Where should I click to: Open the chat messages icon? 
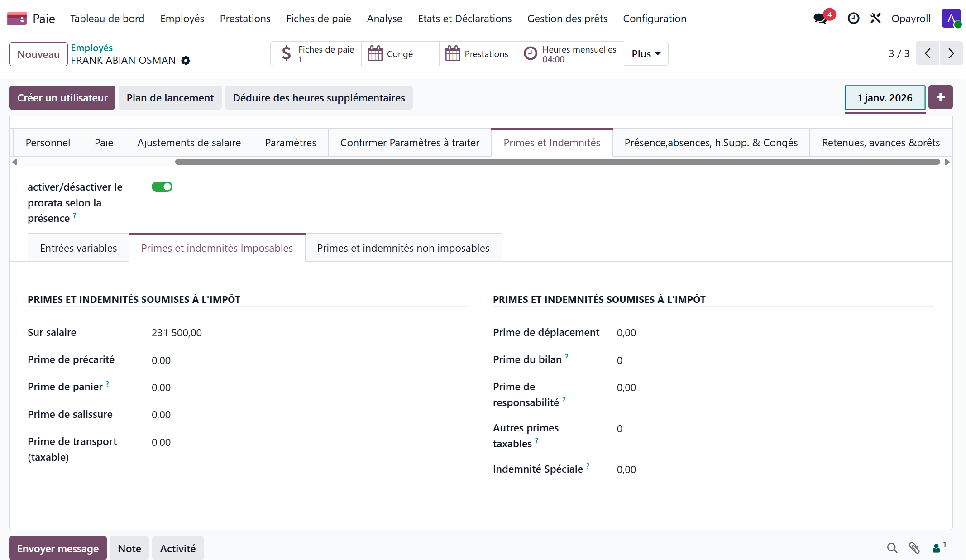coord(820,19)
